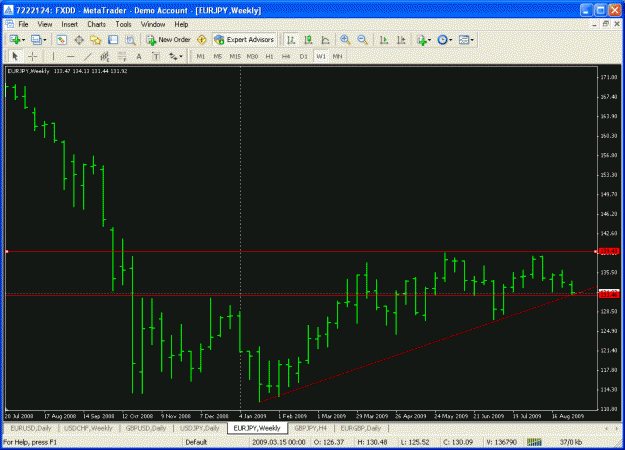Select Draw Horizontal Line tool
Screen dimensions: 625x450
click(70, 57)
